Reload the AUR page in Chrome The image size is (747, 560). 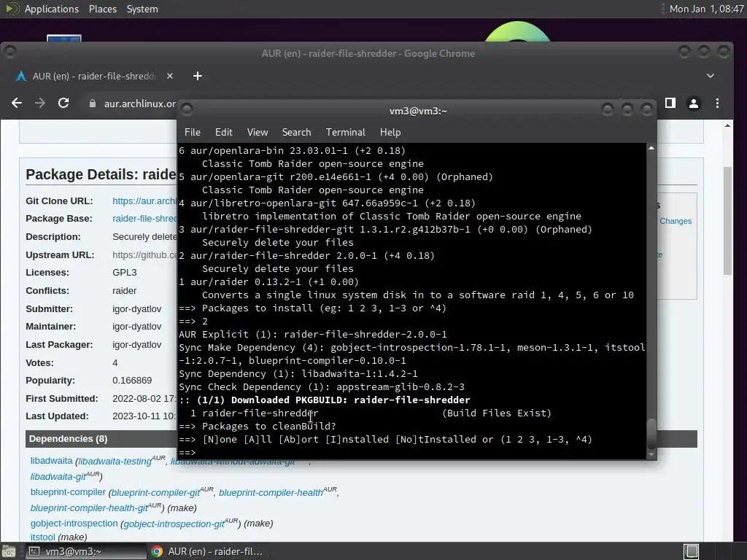(63, 104)
